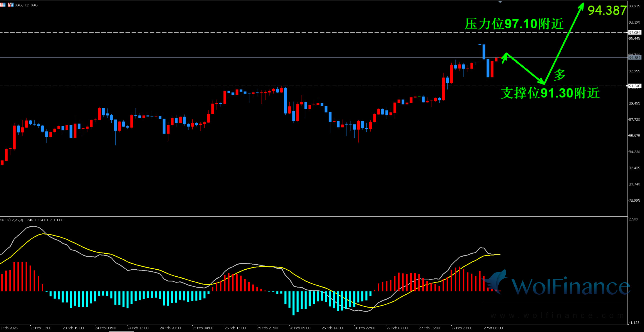The width and height of the screenshot is (644, 332).
Task: Click the '25 Feb 13:00' time axis label
Action: tap(235, 328)
